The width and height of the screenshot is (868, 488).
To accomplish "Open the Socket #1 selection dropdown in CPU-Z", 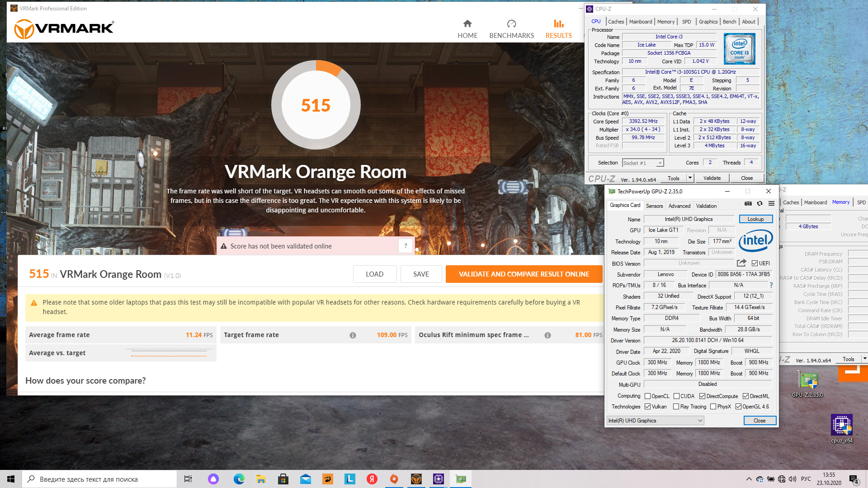I will (642, 163).
